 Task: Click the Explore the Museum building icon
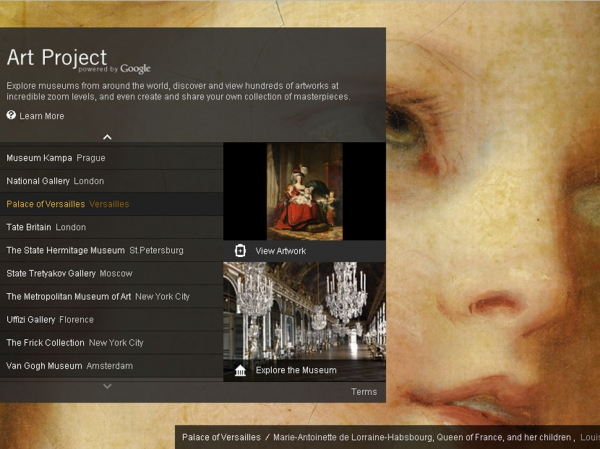click(240, 370)
